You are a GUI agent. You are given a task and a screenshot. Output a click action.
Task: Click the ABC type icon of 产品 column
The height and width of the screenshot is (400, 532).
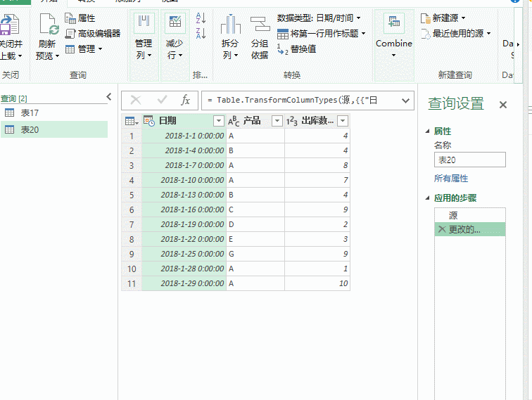click(x=234, y=121)
